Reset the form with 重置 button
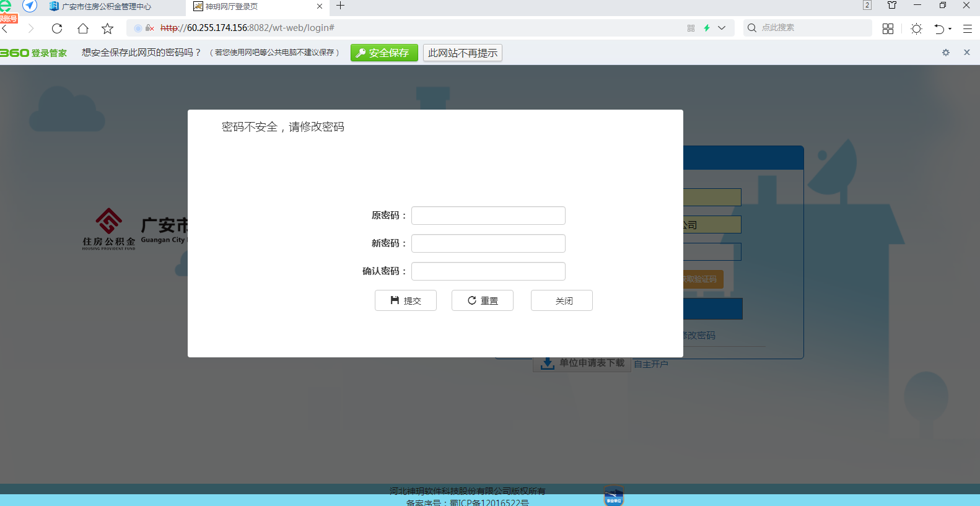This screenshot has width=980, height=506. (x=483, y=300)
